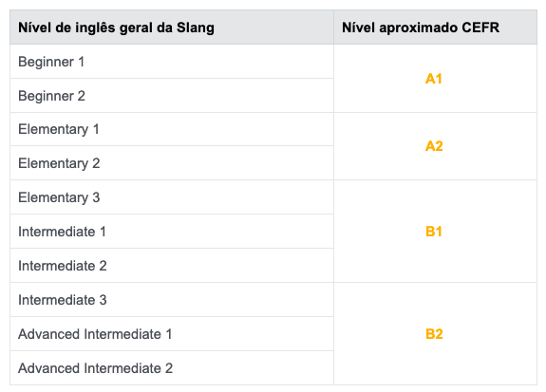
Task: Select the Intermediate 3 row
Action: 172,299
